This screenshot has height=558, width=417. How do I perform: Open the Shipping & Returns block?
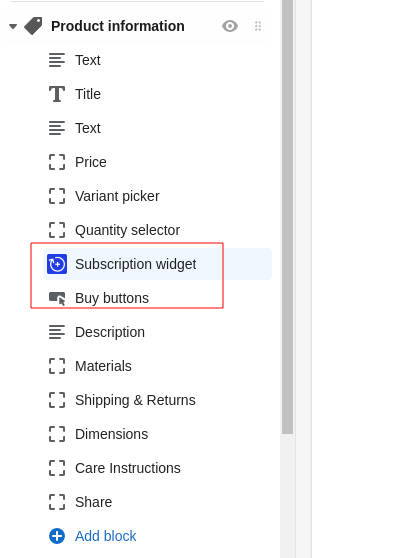[x=157, y=400]
